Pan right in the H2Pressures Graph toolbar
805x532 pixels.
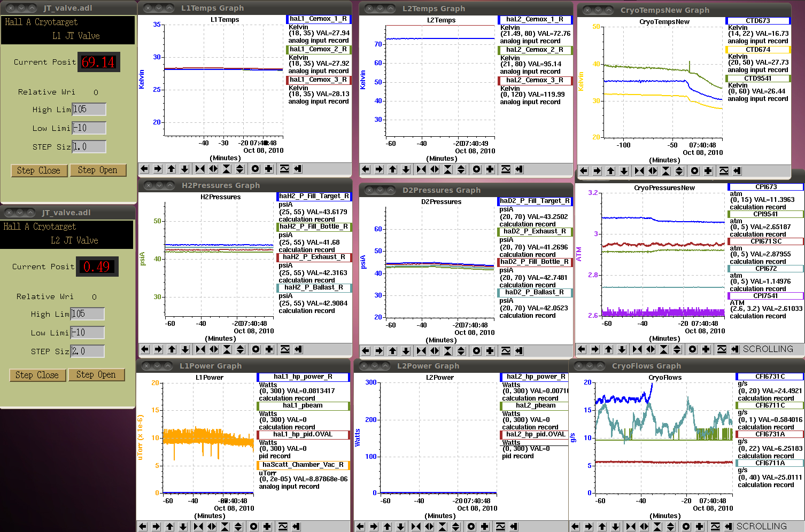pyautogui.click(x=158, y=349)
